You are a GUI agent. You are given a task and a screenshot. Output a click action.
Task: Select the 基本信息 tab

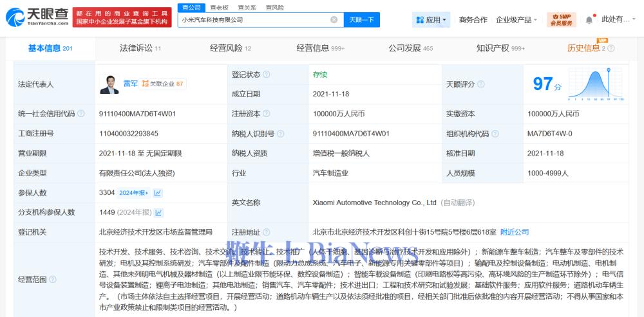coord(50,48)
